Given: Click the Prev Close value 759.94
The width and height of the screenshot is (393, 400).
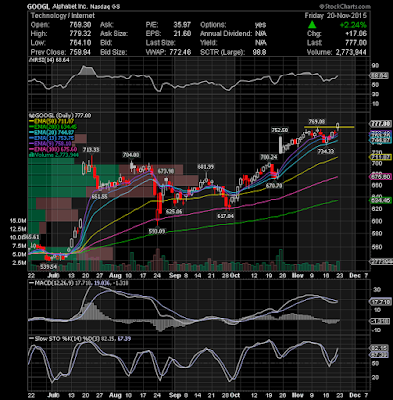Looking at the screenshot, I should [x=80, y=52].
